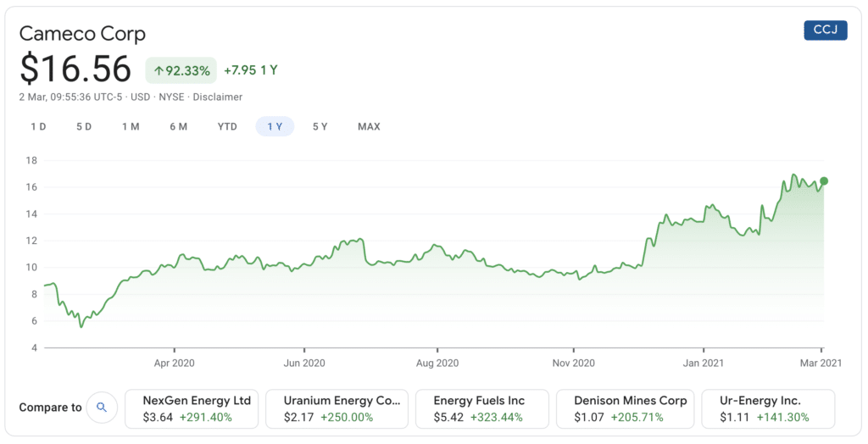Click the Jan 2021 axis label
Image resolution: width=868 pixels, height=444 pixels.
tap(703, 364)
